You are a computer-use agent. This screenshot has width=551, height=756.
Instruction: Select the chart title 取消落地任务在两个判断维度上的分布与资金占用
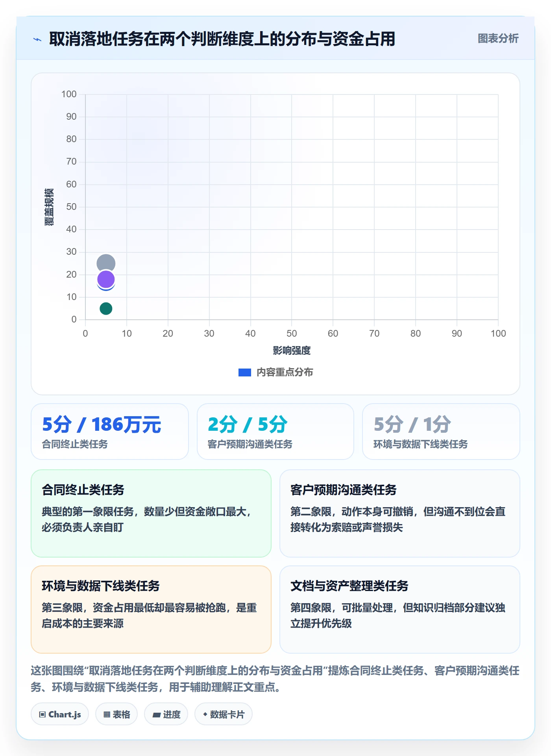222,39
